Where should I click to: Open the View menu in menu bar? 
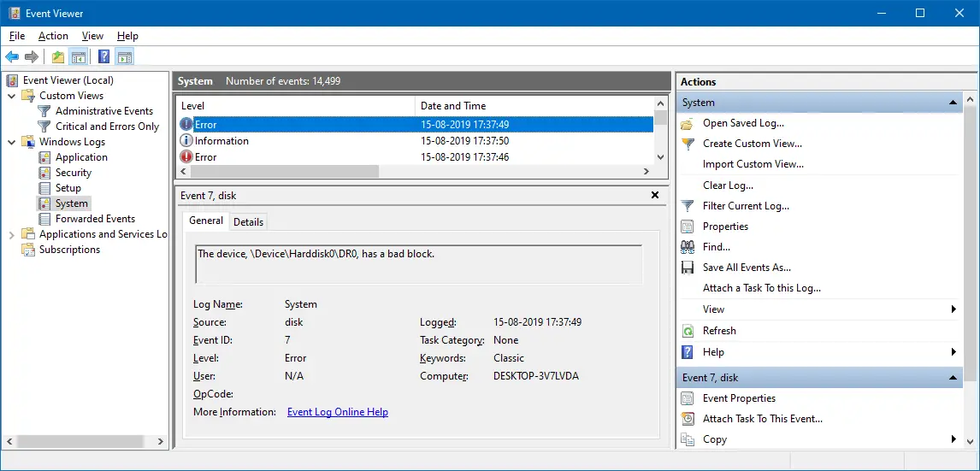[x=92, y=36]
